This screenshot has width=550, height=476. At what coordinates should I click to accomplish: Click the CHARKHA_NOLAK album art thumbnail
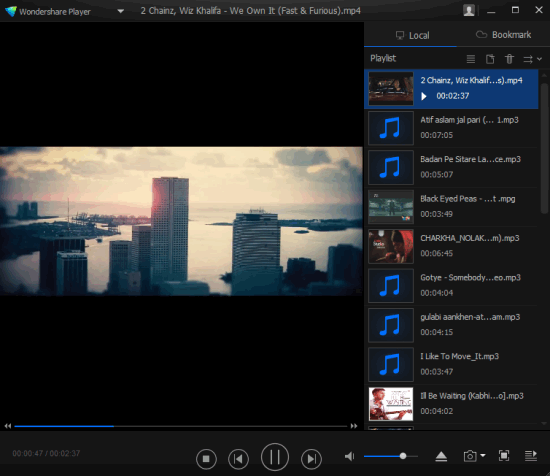click(391, 246)
